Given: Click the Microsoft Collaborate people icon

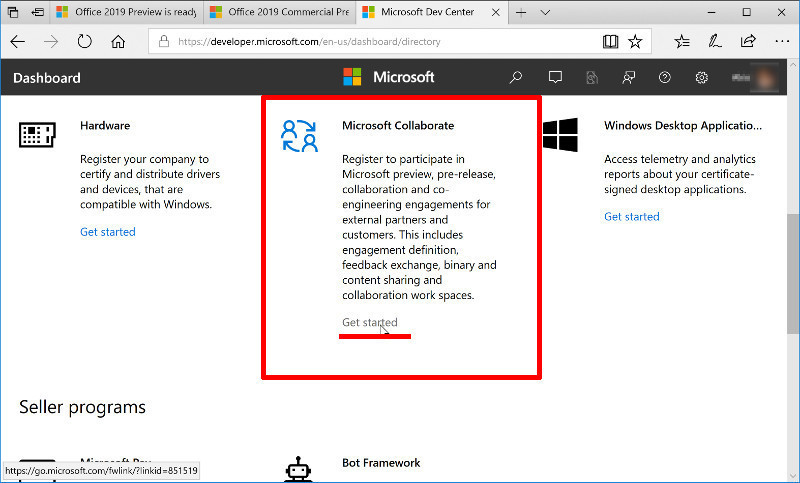Looking at the screenshot, I should click(299, 136).
